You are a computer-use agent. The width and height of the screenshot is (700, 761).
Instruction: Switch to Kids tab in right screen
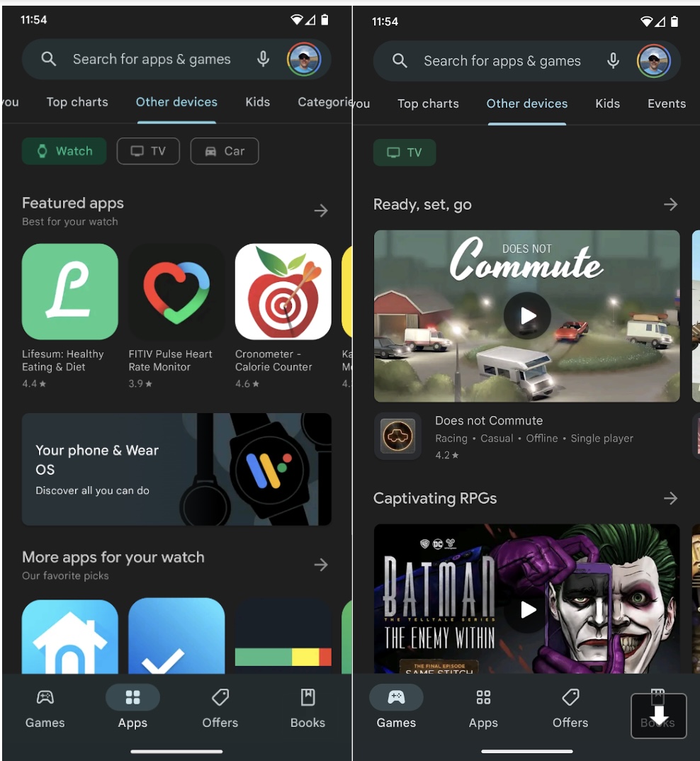point(608,103)
